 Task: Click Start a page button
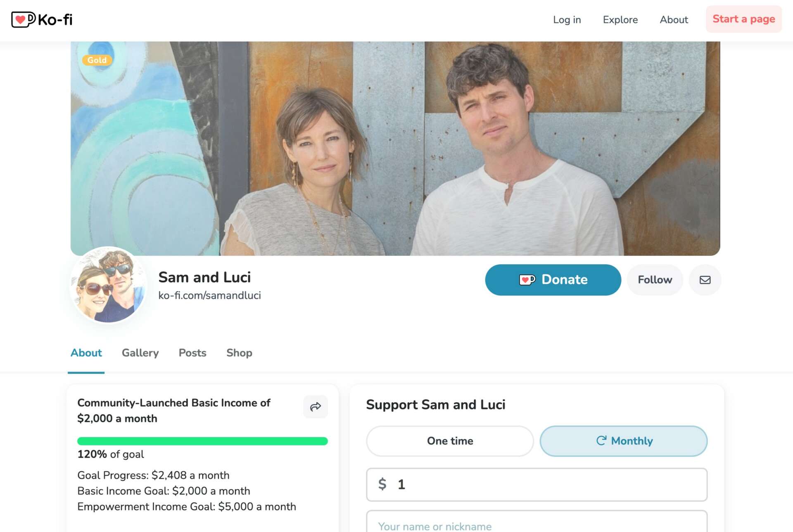(743, 19)
